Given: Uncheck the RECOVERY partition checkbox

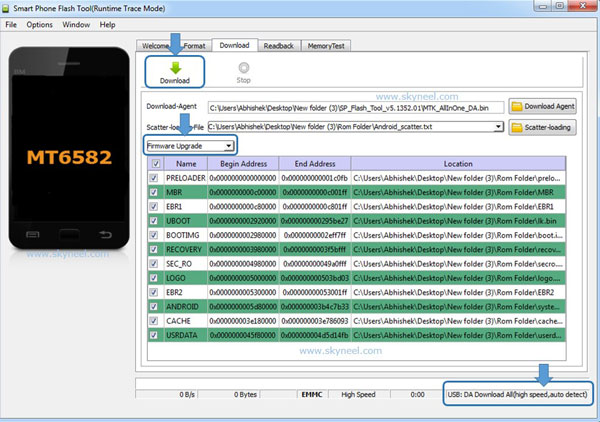Looking at the screenshot, I should [x=154, y=249].
